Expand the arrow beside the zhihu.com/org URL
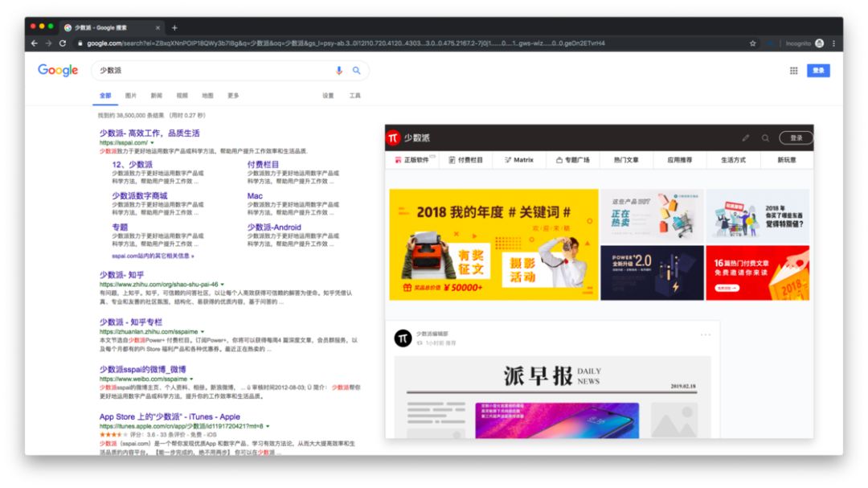 click(x=223, y=285)
